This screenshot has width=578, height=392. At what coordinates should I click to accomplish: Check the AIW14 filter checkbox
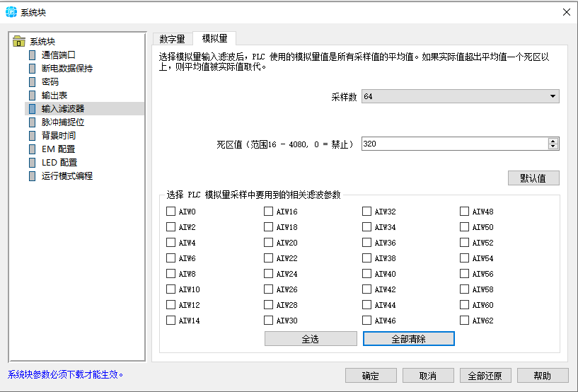[x=170, y=320]
